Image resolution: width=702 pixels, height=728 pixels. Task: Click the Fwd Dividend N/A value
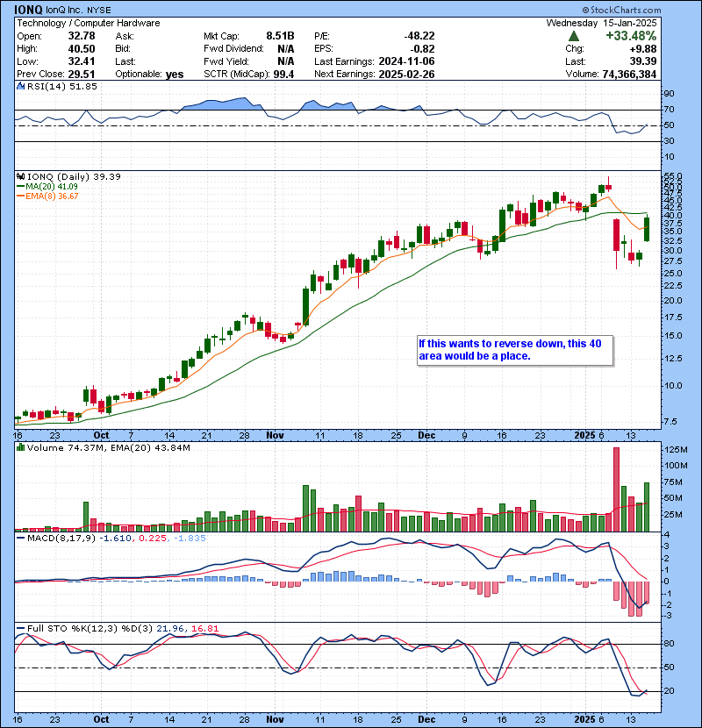click(x=286, y=49)
